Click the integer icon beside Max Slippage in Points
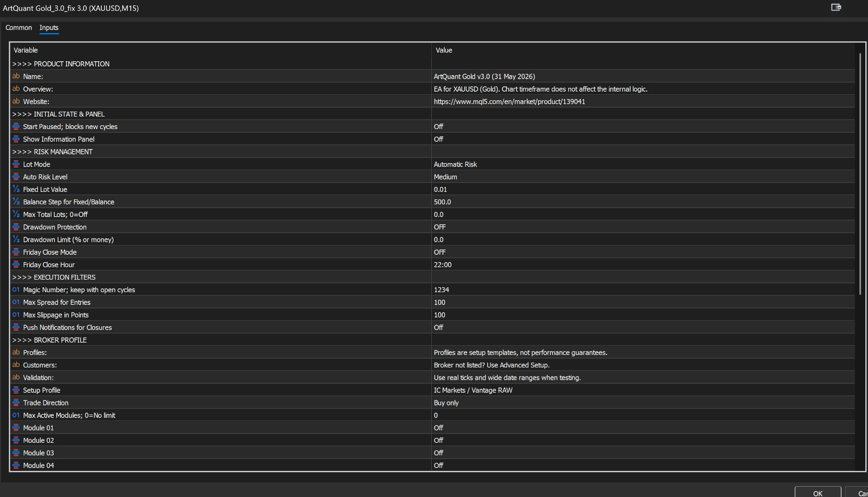 tap(16, 315)
